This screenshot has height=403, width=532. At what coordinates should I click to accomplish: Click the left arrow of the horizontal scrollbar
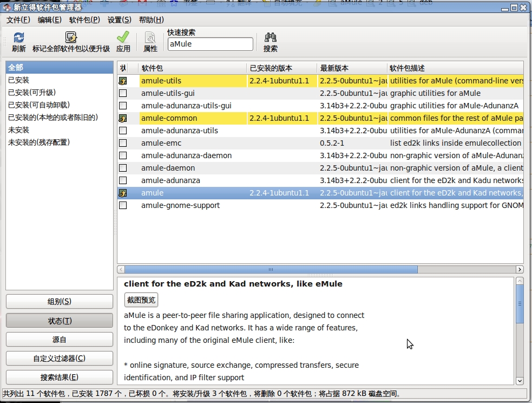121,270
